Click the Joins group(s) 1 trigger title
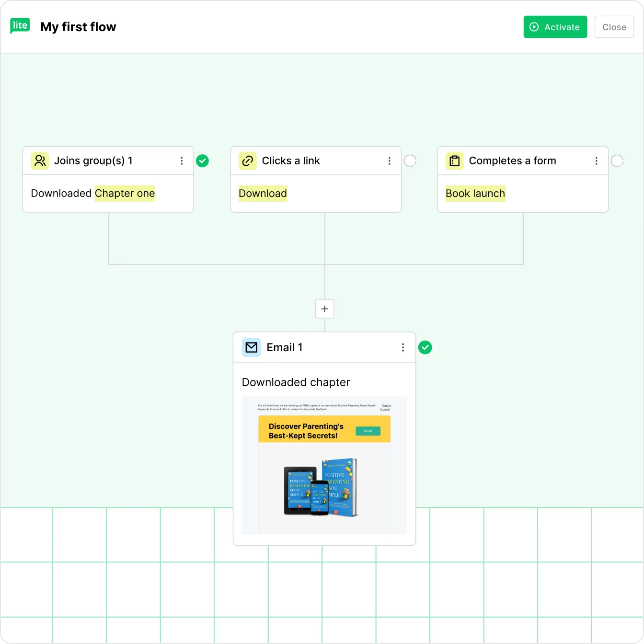644x644 pixels. coord(93,161)
